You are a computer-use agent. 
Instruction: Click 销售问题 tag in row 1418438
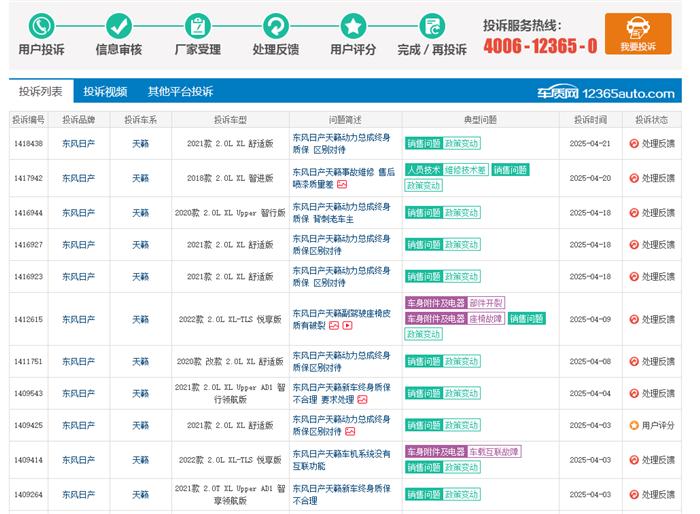tap(424, 143)
